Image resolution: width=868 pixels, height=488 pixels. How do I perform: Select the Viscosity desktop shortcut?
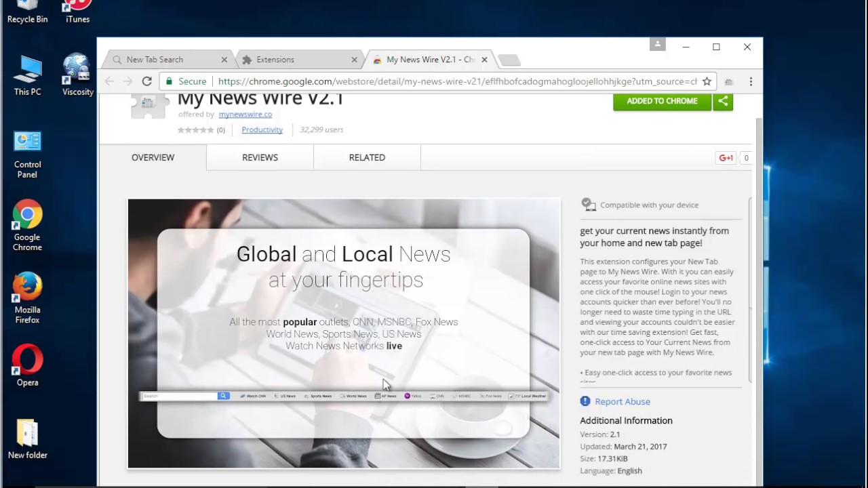click(x=77, y=75)
